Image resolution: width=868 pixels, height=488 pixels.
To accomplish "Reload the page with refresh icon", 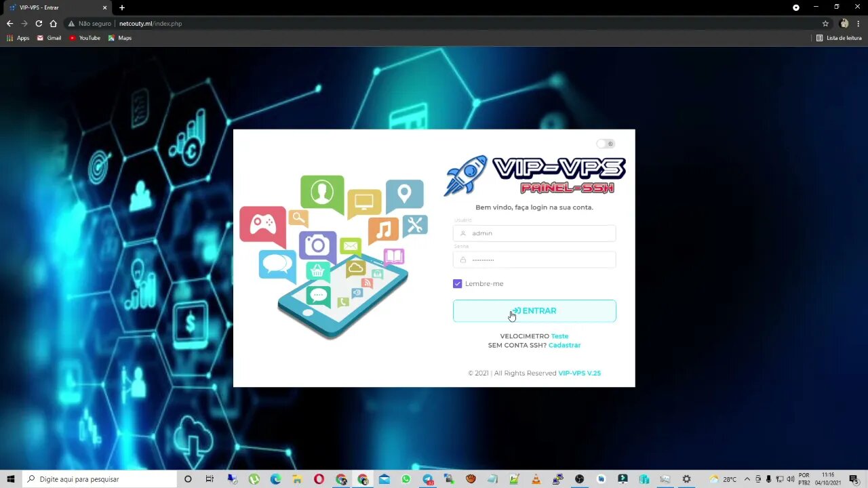I will pyautogui.click(x=39, y=24).
